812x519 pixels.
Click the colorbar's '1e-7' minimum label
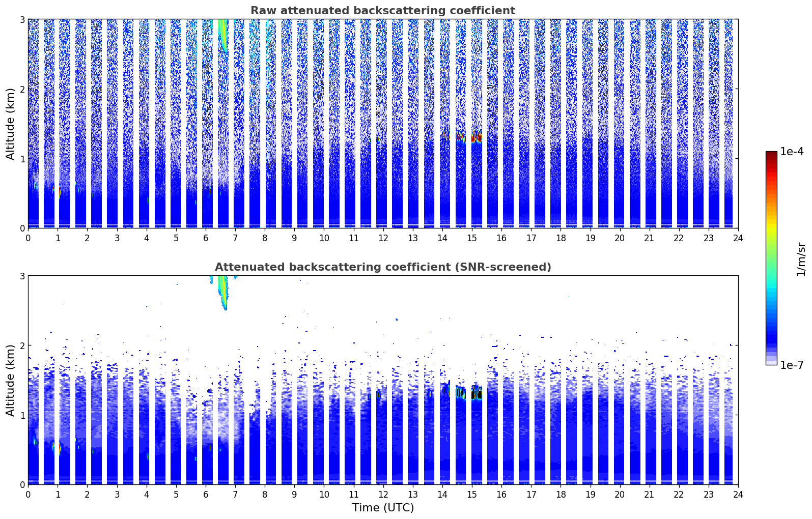point(792,365)
